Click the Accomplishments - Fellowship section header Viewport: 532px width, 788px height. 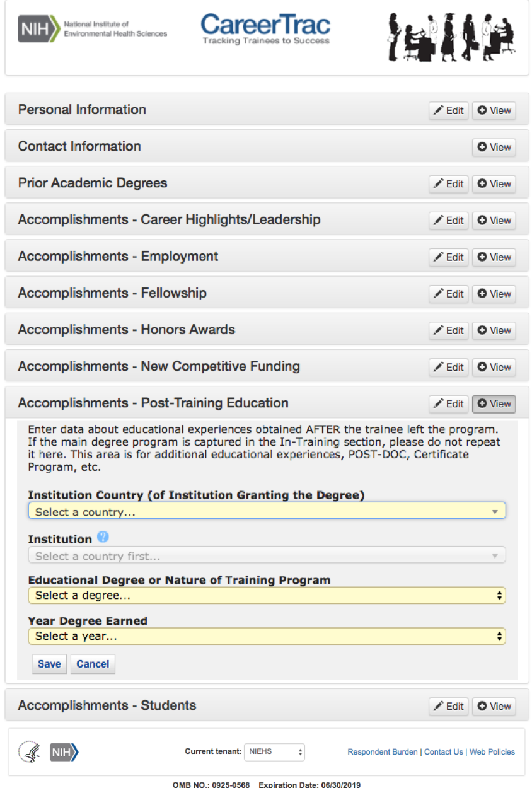pos(112,293)
